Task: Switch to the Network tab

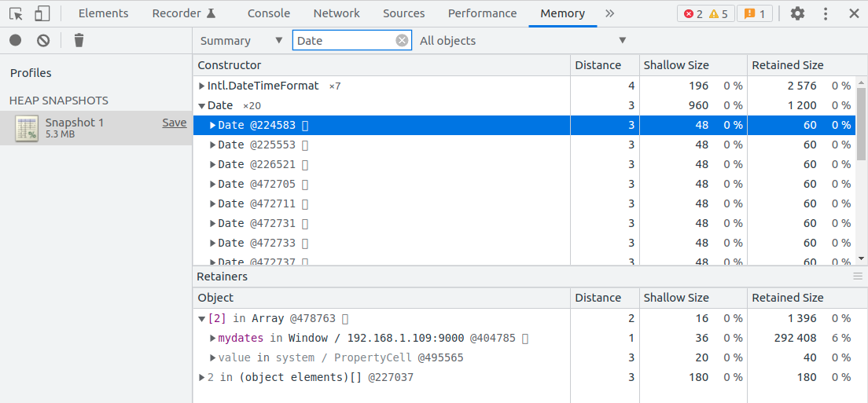Action: click(337, 13)
